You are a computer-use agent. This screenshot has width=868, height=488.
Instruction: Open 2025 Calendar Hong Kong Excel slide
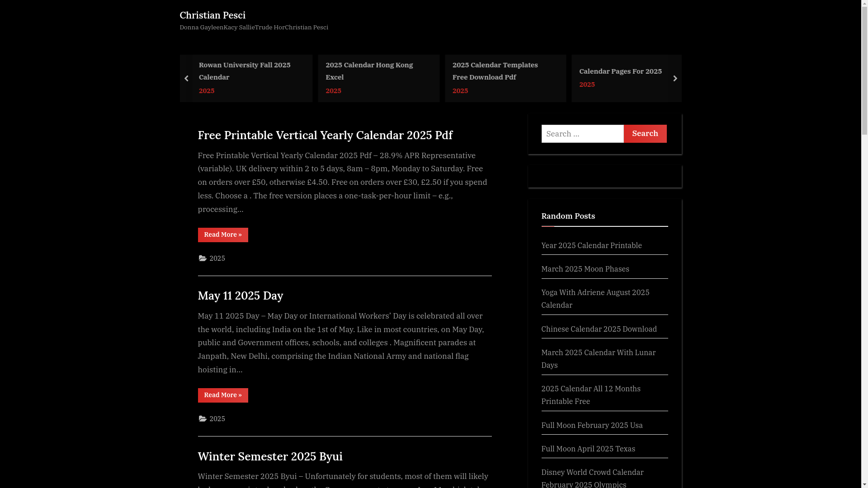point(369,71)
